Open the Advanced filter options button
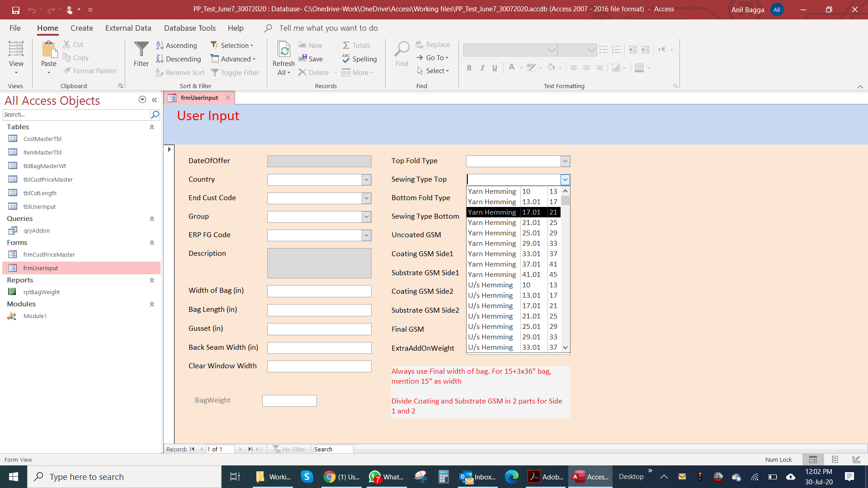Viewport: 868px width, 488px height. 233,59
